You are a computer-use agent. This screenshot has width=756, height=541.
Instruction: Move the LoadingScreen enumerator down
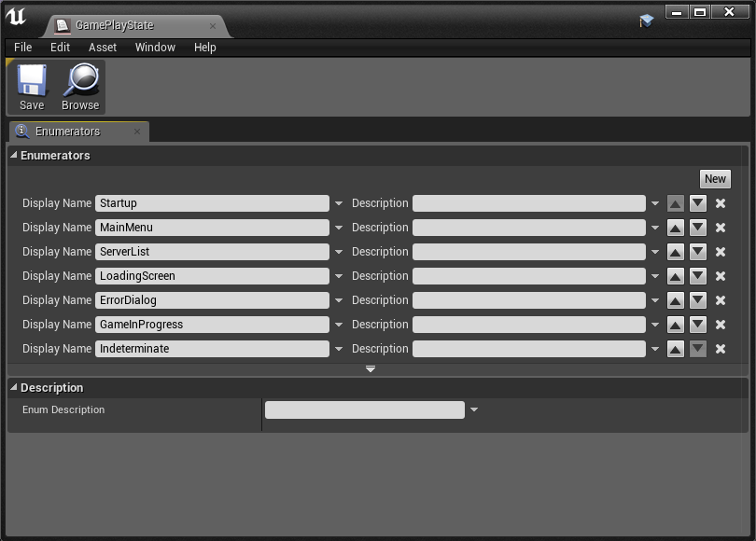coord(697,276)
